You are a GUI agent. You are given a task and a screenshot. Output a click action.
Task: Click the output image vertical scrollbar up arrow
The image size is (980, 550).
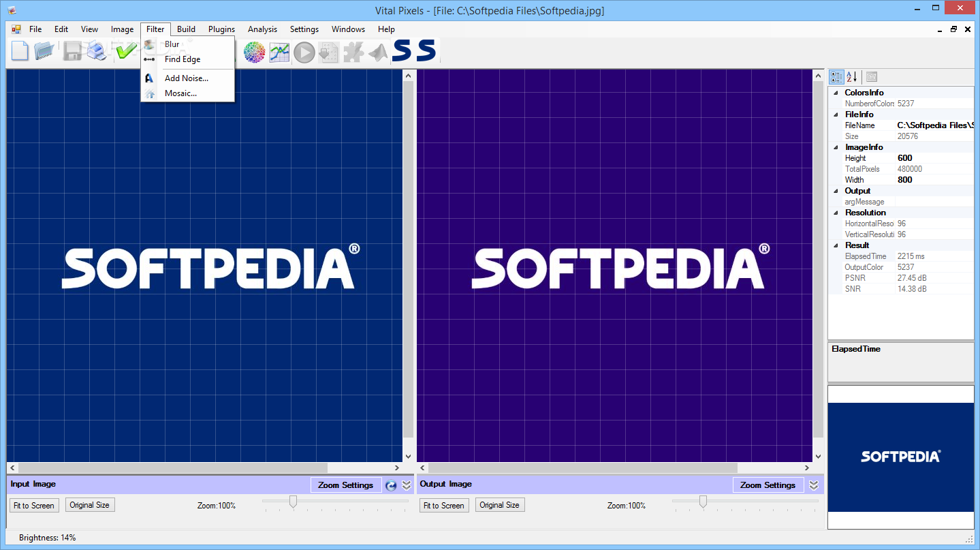818,76
